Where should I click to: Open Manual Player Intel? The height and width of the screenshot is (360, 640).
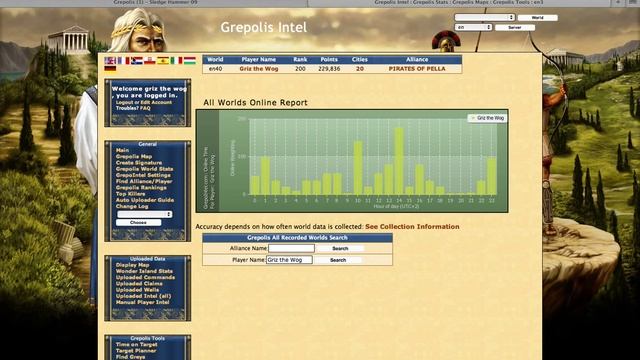(142, 302)
